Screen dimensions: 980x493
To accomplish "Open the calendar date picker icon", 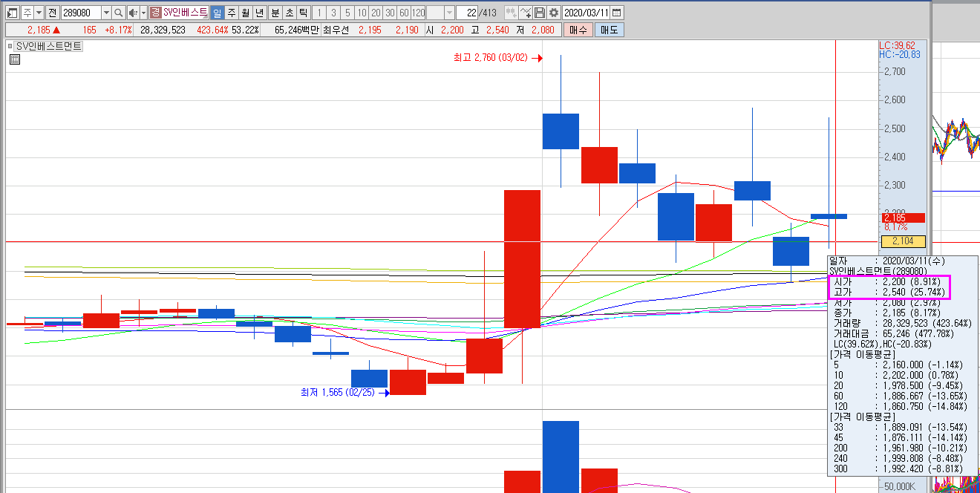I will [617, 13].
